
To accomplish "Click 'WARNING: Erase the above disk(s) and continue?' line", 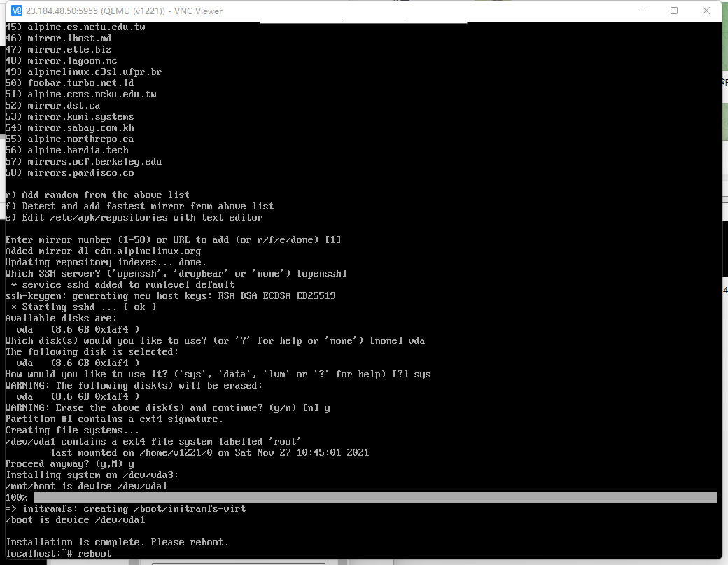I will [x=167, y=408].
